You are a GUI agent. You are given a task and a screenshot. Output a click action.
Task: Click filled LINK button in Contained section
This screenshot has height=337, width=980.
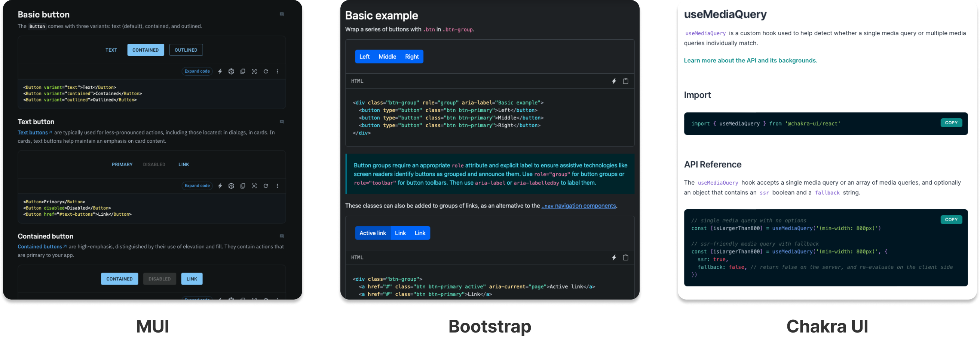pyautogui.click(x=192, y=279)
